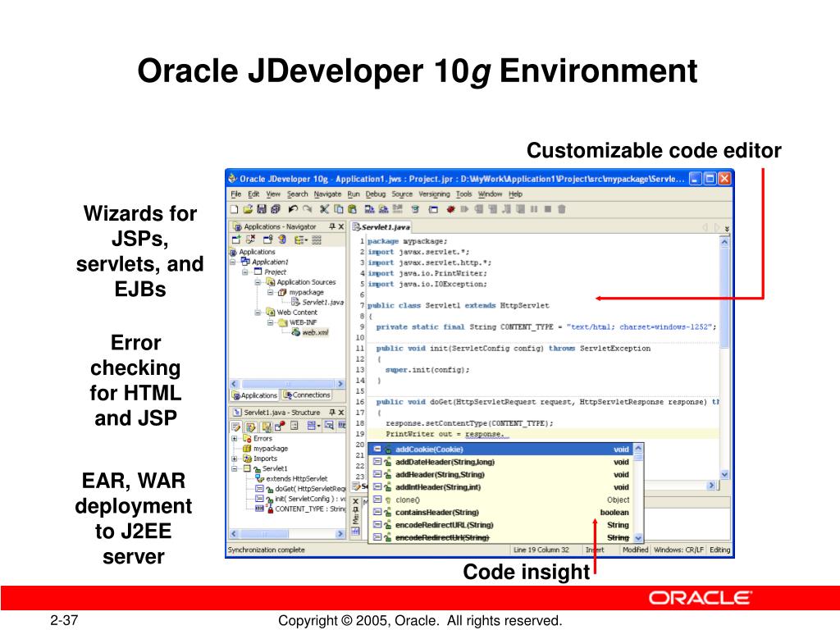Click the Paste clipboard icon
840x630 pixels.
point(352,209)
